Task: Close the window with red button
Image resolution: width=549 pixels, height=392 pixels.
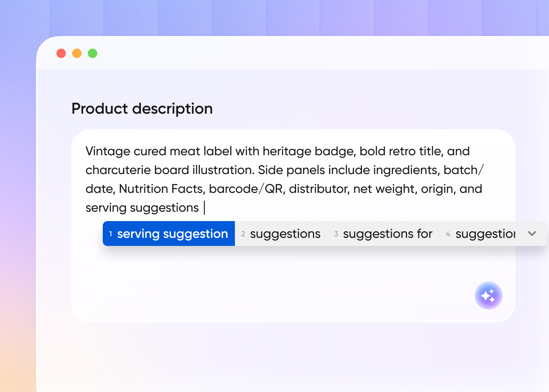Action: pos(61,53)
